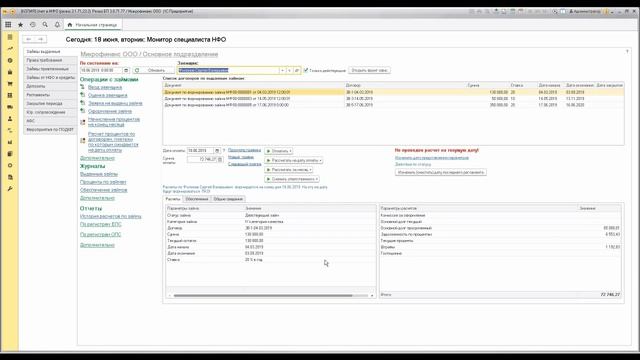
Task: Switch to Депозиты section
Action: 50,86
